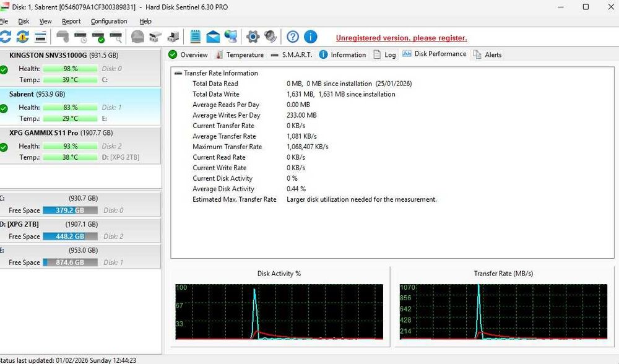
Task: Click the Maximum Transfer Rate value 1,068,407 KB/s
Action: pyautogui.click(x=308, y=147)
